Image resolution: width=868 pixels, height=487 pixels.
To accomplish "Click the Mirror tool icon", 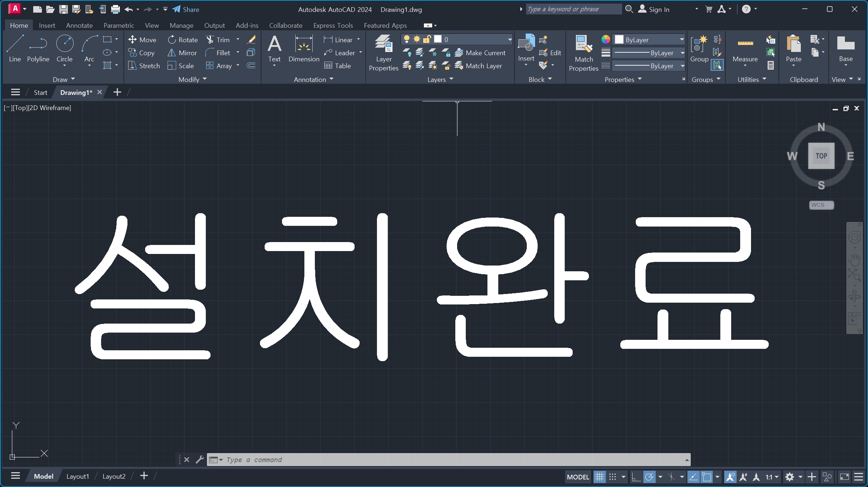I will (x=172, y=53).
